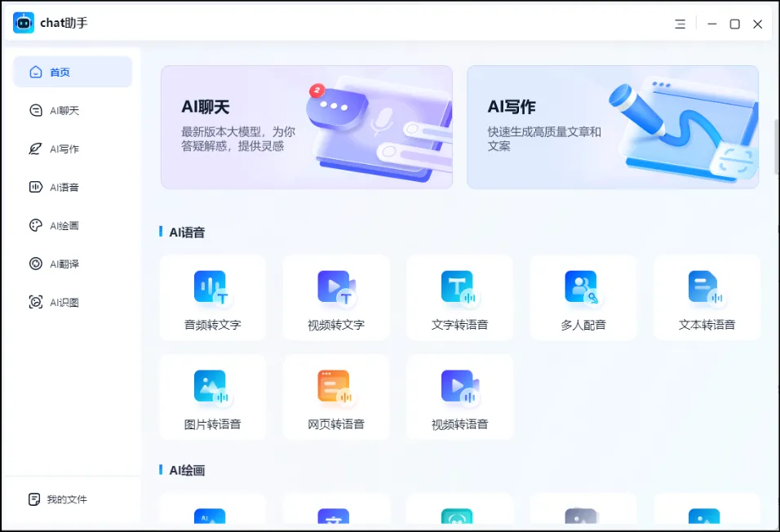Open 我的文件 at the bottom sidebar
Viewport: 780px width, 532px height.
72,499
